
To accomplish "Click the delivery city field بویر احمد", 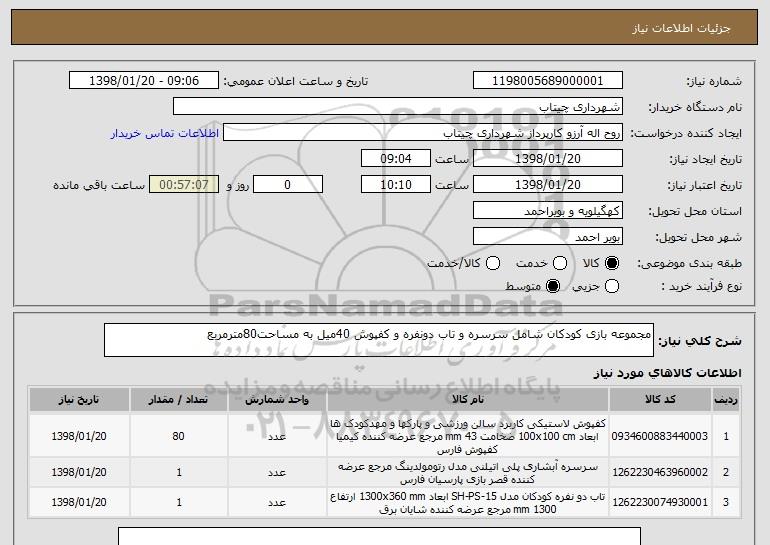I will (548, 237).
